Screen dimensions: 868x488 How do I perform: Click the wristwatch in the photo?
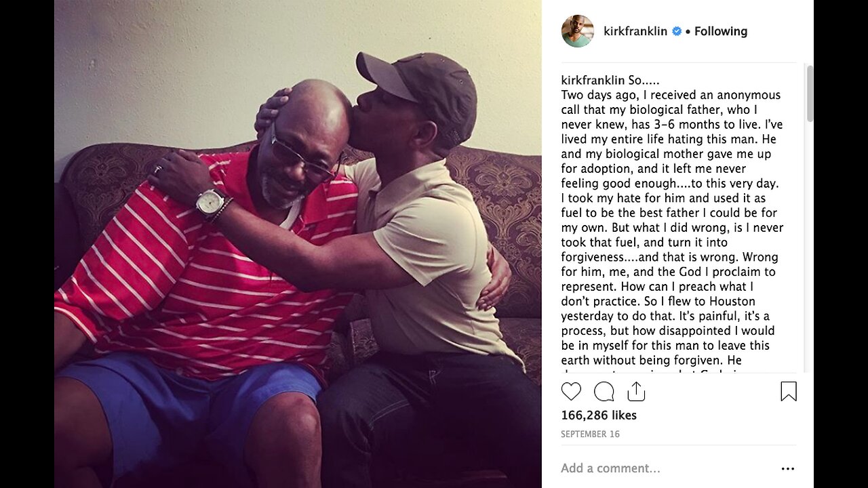pos(210,201)
